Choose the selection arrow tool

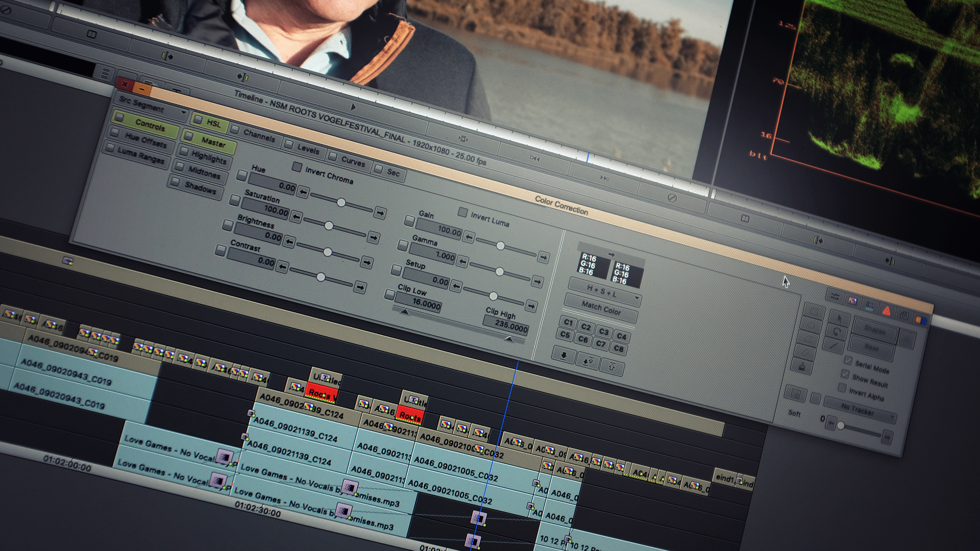(x=839, y=318)
